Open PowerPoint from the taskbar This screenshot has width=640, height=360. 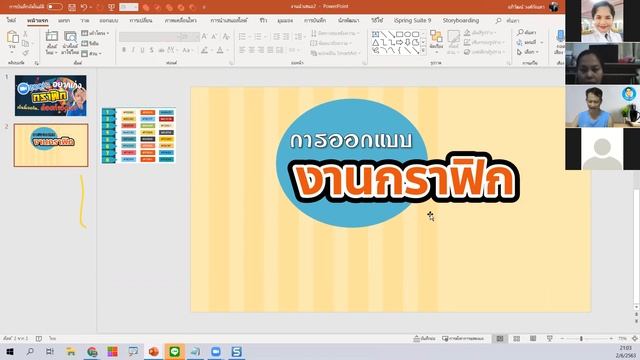pos(153,351)
